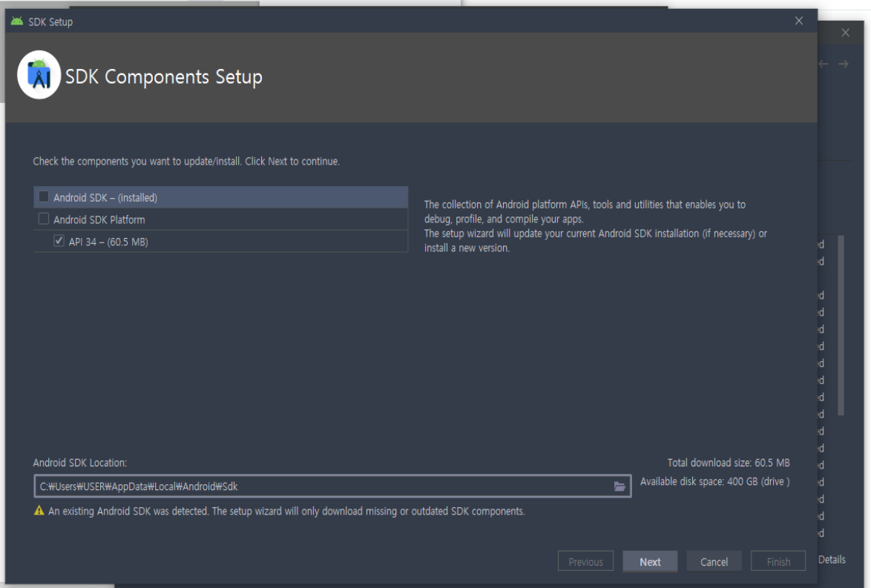The width and height of the screenshot is (871, 588).
Task: Click 'Check the components you want' instruction text
Action: (186, 161)
